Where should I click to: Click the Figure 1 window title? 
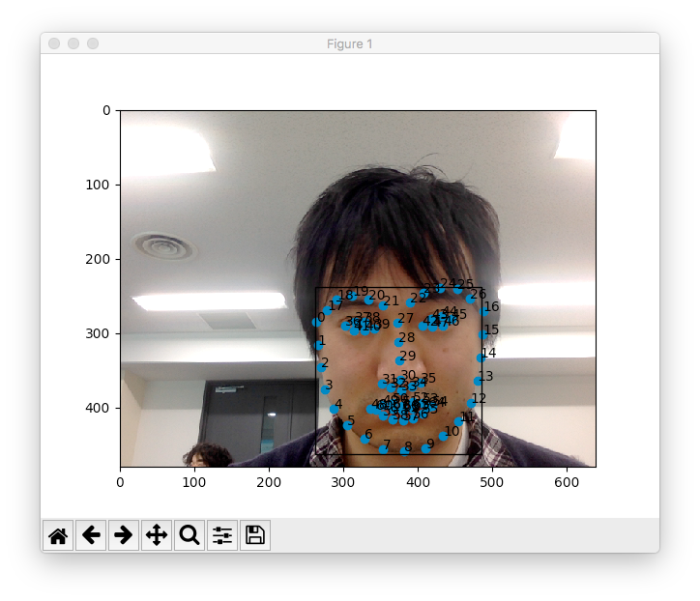coord(350,43)
